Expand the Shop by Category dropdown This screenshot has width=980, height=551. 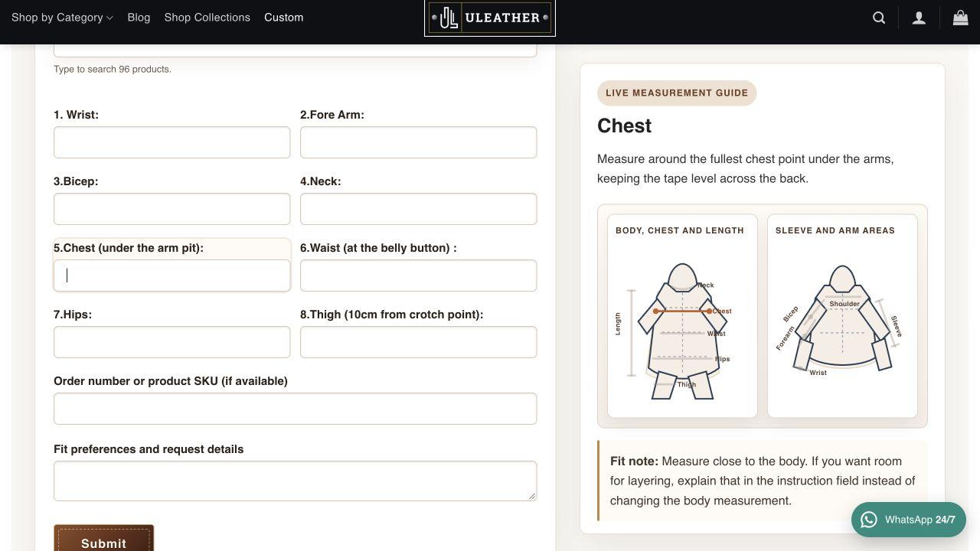[x=62, y=17]
